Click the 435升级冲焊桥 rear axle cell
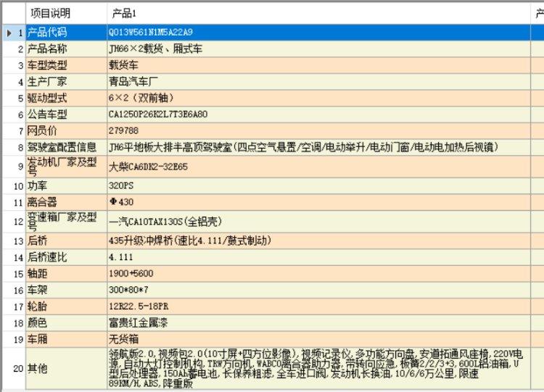 (318, 241)
